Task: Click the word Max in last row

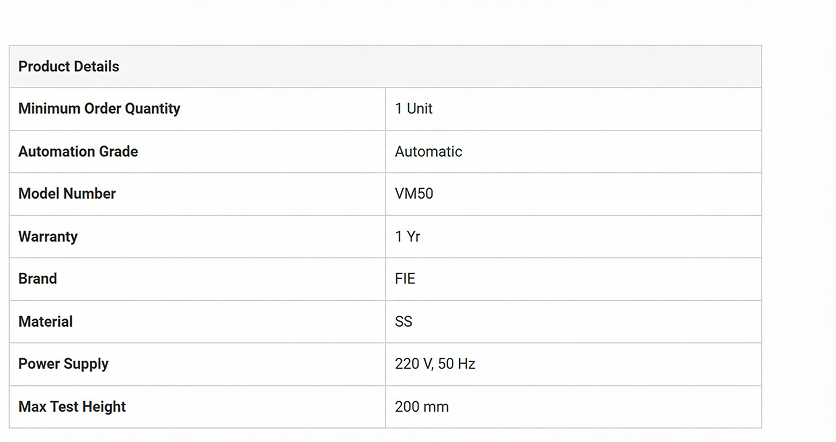Action: 32,406
